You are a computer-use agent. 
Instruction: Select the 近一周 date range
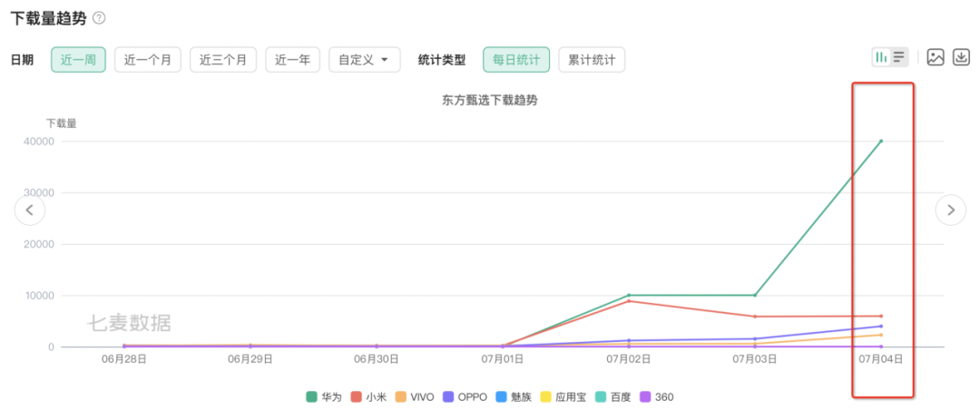coord(79,60)
